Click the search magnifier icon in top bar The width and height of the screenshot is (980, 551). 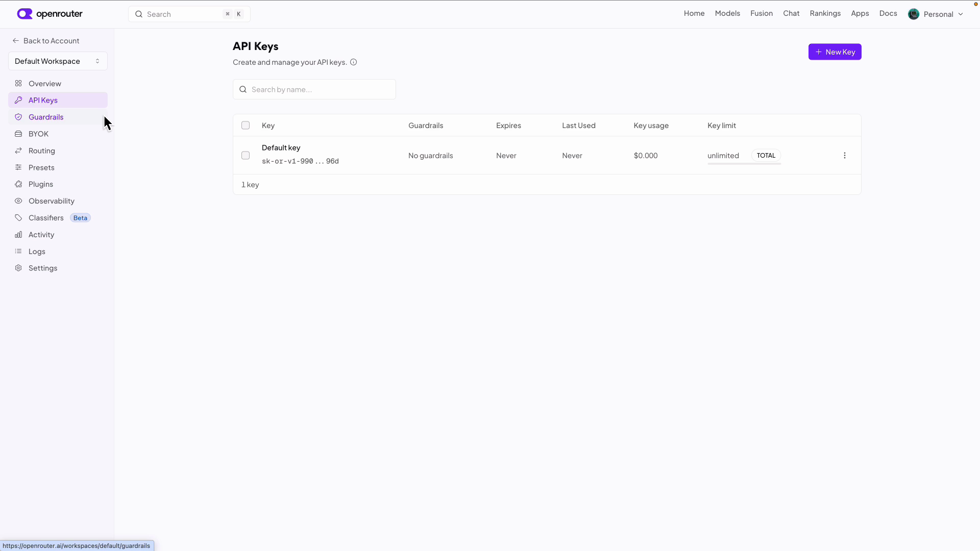coord(139,14)
